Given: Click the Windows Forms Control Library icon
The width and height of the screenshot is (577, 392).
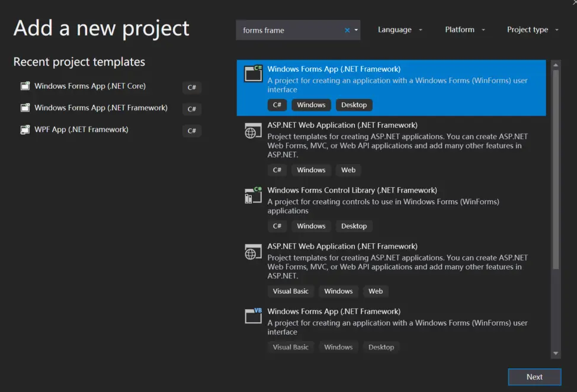Looking at the screenshot, I should coord(253,195).
